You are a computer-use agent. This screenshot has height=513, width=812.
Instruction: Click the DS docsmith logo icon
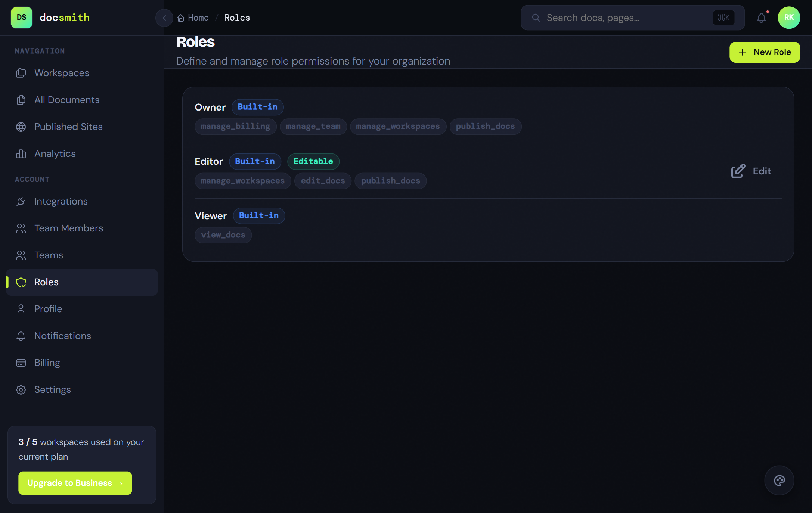(22, 18)
